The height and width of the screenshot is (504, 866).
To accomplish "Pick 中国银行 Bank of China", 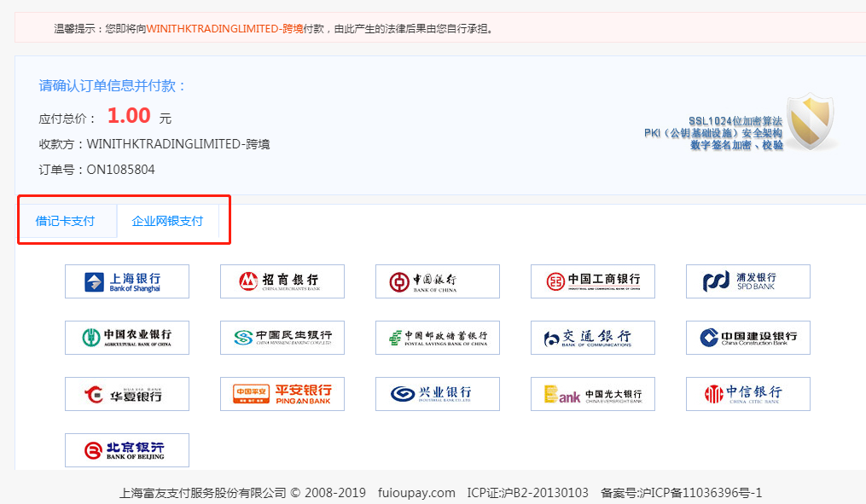I will (438, 281).
